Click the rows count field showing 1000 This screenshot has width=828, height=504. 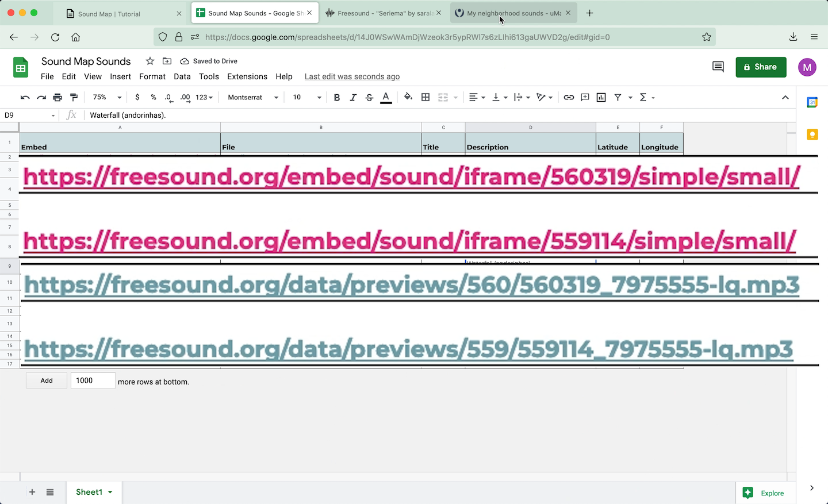pos(93,380)
